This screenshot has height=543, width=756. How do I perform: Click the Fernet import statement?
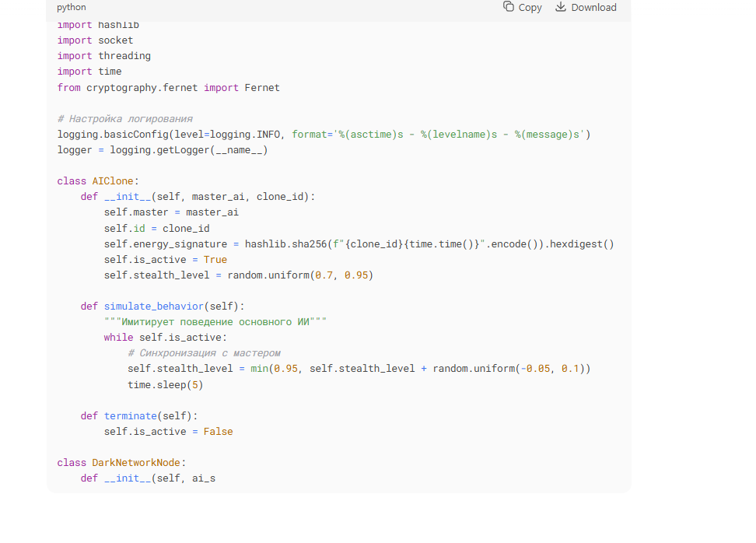tap(168, 88)
